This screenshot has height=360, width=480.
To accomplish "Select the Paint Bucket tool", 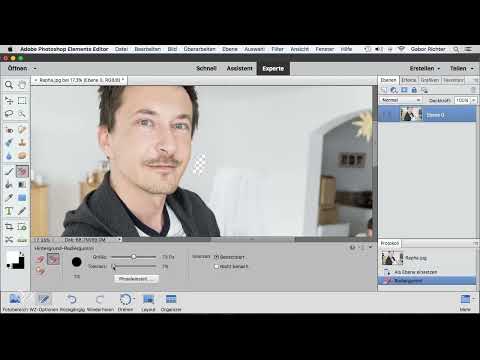I will tap(9, 184).
